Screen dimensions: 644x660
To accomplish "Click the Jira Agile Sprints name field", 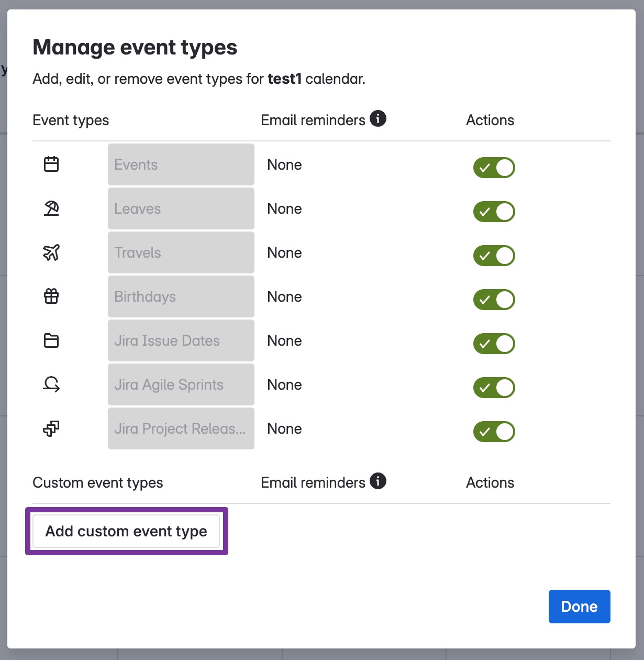I will 181,384.
